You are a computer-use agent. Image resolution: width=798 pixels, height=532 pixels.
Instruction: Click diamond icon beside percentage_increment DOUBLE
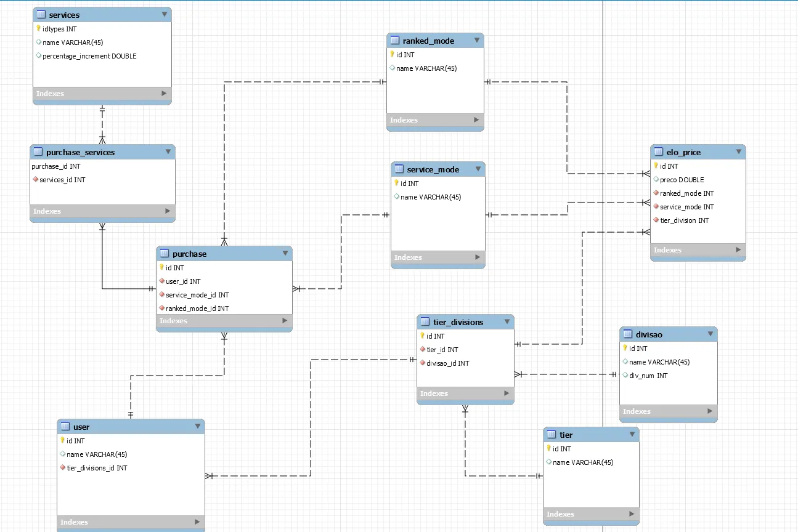point(38,56)
